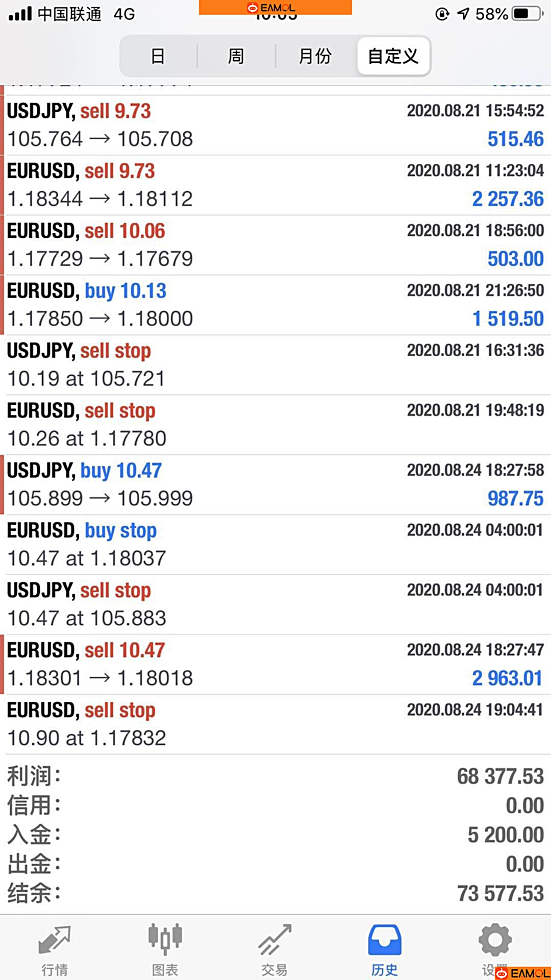
Task: Tap the cellular signal bars icon
Action: pos(20,14)
